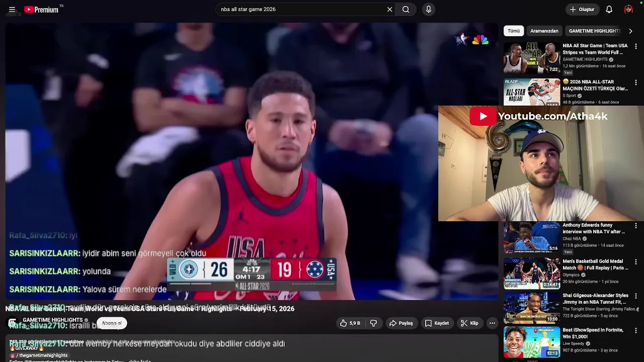Select the GAMETIME HIGHLIGHTS filter chip
644x362 pixels.
point(594,31)
